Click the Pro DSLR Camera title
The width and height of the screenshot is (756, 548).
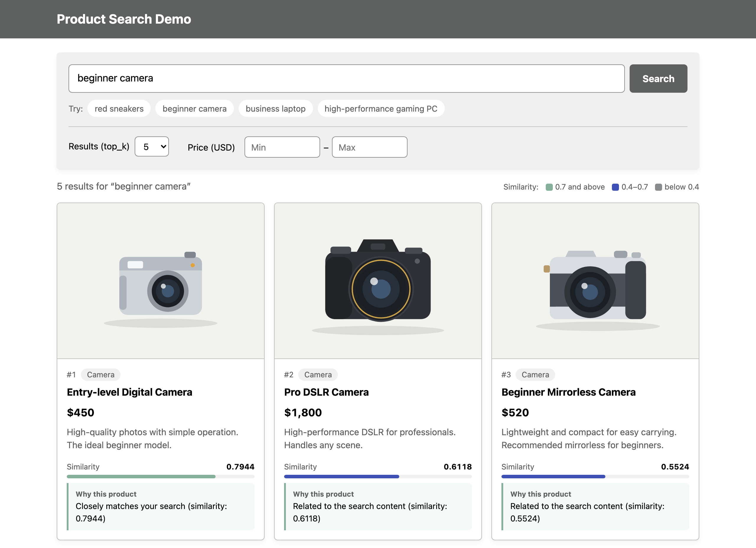point(326,392)
